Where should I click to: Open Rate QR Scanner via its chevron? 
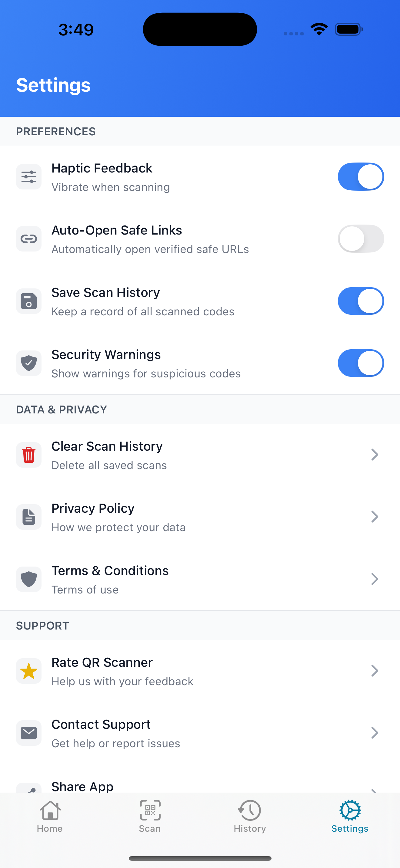[374, 671]
